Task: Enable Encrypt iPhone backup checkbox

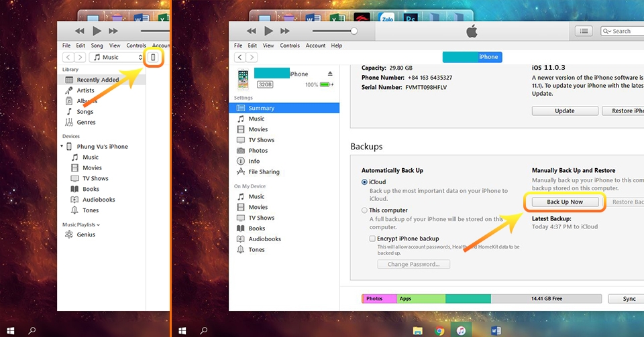Action: tap(372, 239)
